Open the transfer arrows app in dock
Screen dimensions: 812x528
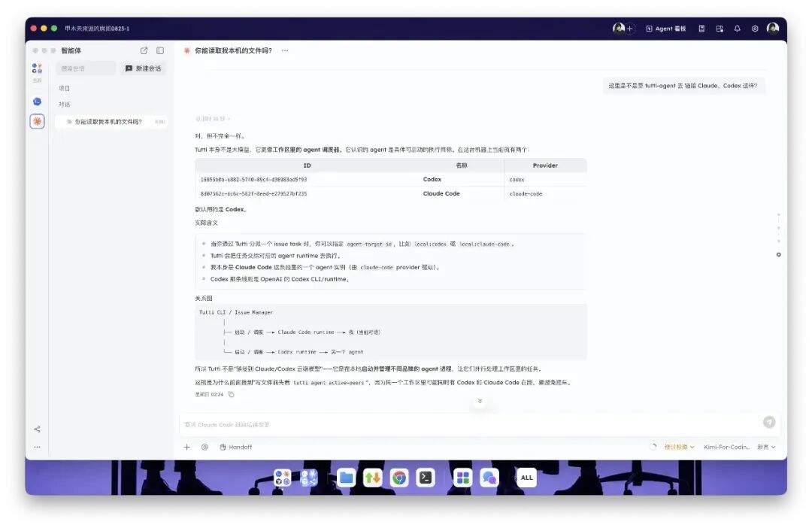pyautogui.click(x=373, y=478)
